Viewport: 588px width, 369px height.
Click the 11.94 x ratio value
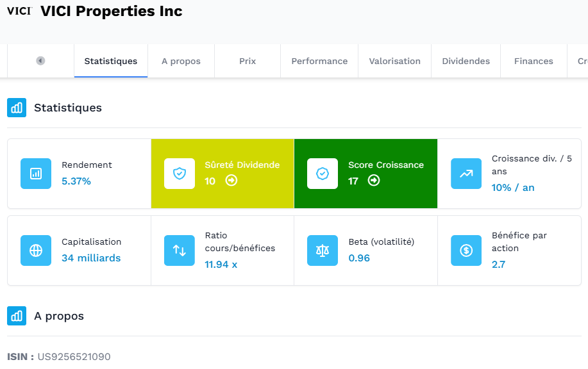coord(221,265)
